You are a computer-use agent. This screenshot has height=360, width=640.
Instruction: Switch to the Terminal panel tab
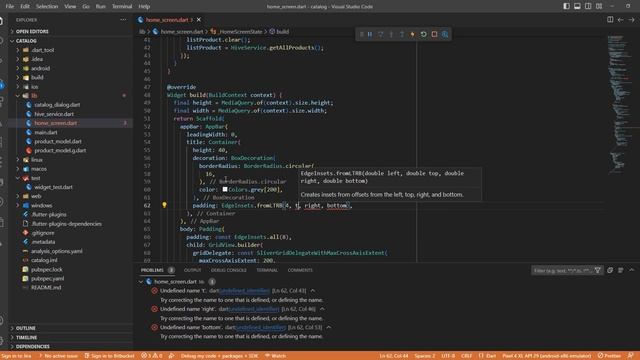click(x=267, y=270)
